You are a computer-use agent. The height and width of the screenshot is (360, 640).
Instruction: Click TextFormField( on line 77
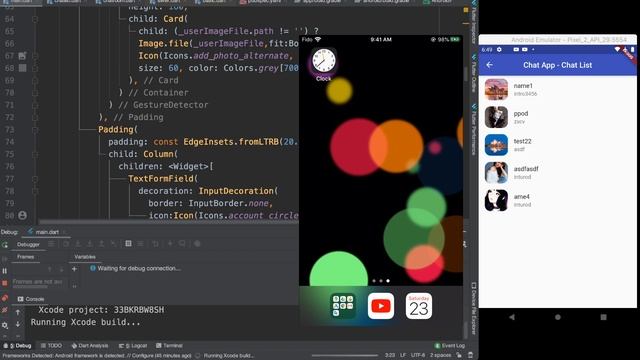(x=163, y=179)
